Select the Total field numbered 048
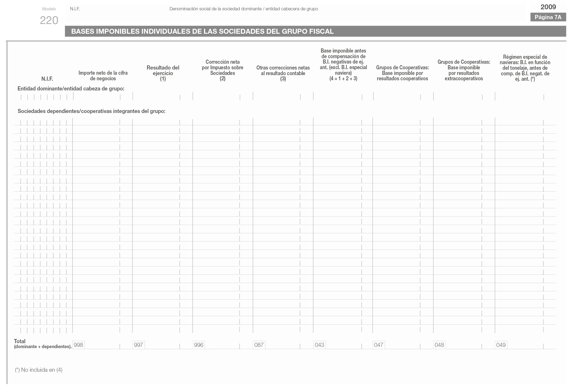This screenshot has width=575, height=392. pos(464,345)
